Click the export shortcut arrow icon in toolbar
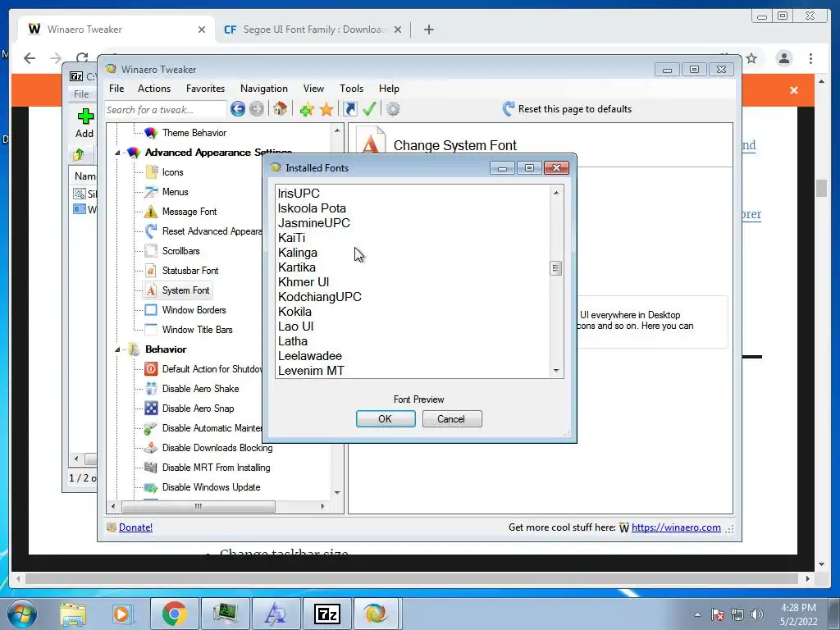 click(x=349, y=109)
